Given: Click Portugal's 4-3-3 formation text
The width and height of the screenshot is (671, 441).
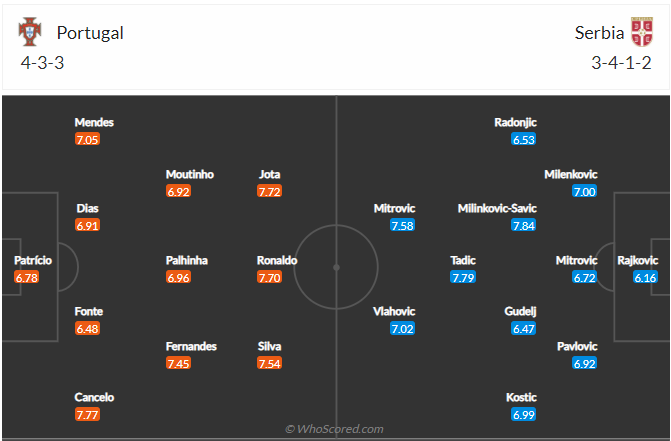Looking at the screenshot, I should (x=43, y=61).
